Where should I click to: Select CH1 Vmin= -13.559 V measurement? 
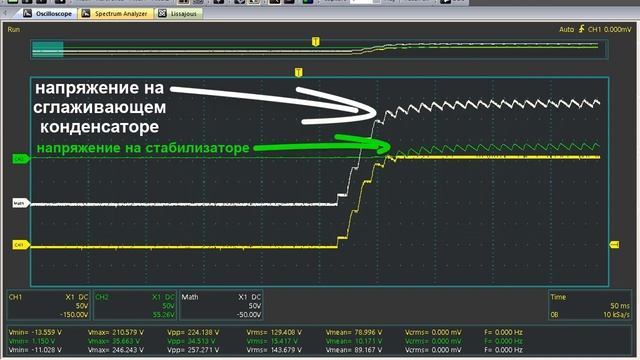35,332
